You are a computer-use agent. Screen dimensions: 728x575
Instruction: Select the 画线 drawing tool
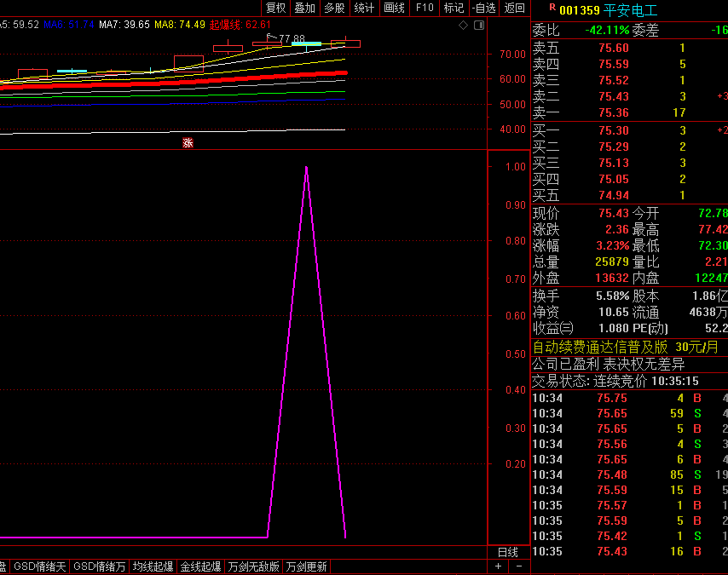pyautogui.click(x=394, y=8)
